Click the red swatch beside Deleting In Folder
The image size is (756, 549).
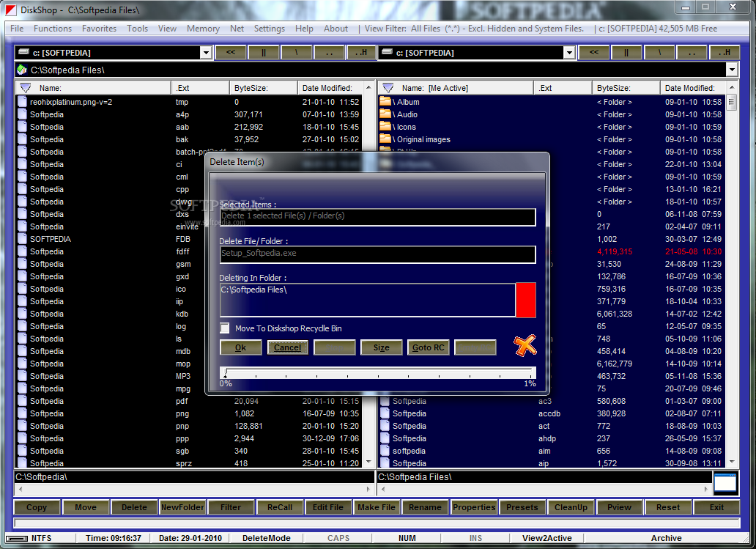coord(526,300)
